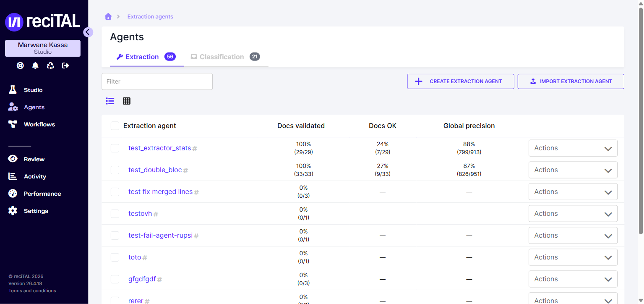The width and height of the screenshot is (644, 304).
Task: Click the reciTAL logo
Action: (42, 21)
